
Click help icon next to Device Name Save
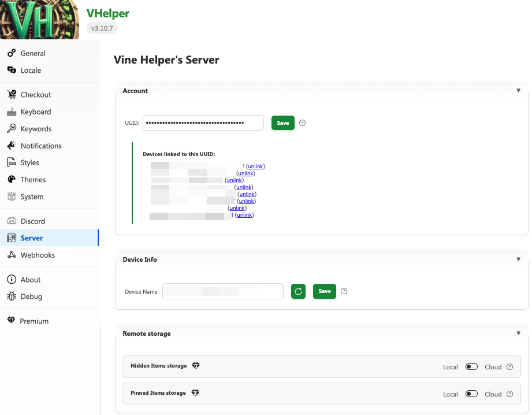click(x=344, y=291)
